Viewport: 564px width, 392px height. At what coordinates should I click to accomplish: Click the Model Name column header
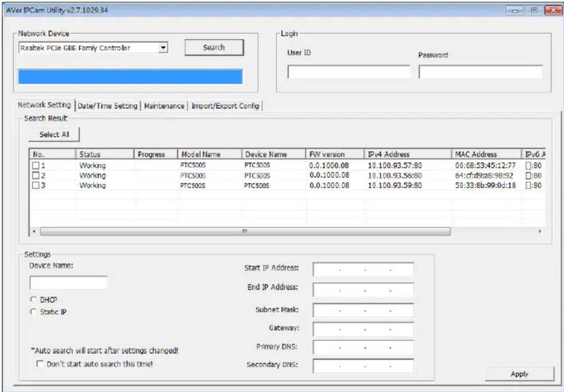(209, 154)
